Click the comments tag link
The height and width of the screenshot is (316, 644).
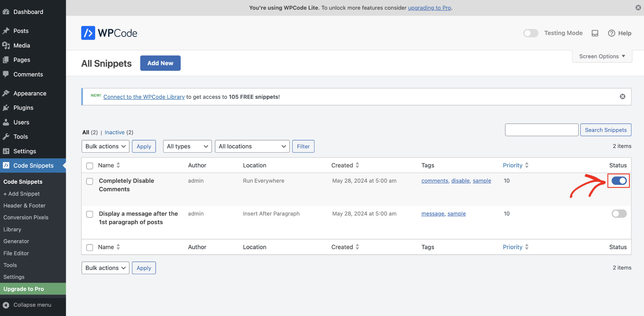click(435, 181)
